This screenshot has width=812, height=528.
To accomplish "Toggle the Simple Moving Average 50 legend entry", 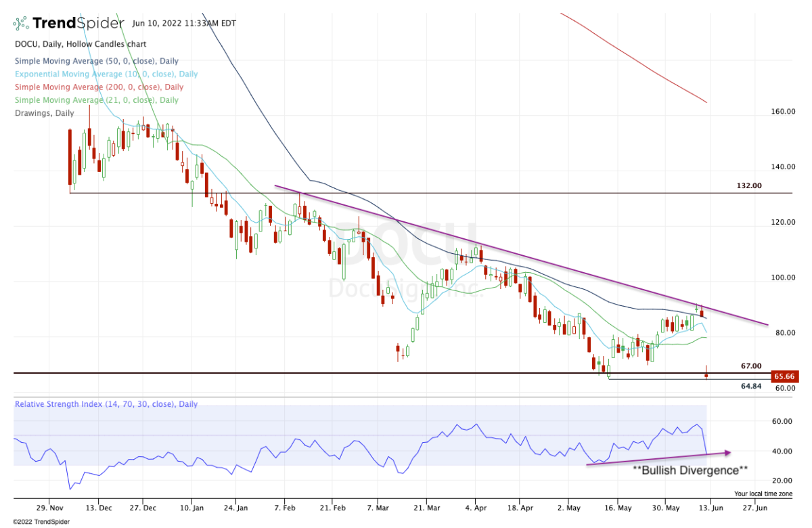I will pyautogui.click(x=96, y=61).
